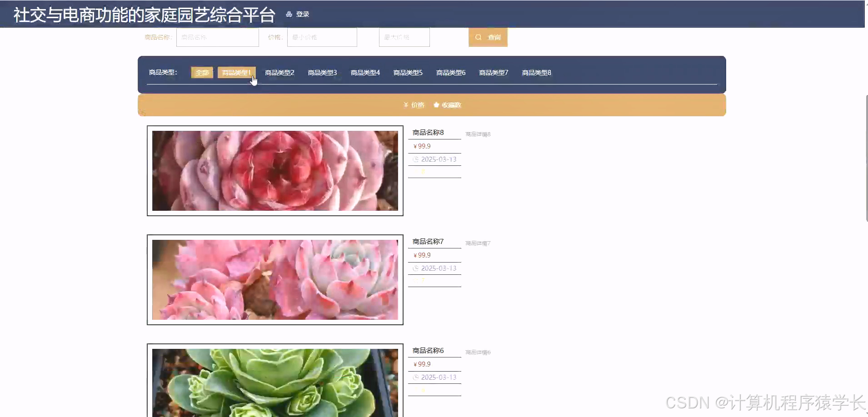Open the 商品名称7 product title

(x=428, y=241)
